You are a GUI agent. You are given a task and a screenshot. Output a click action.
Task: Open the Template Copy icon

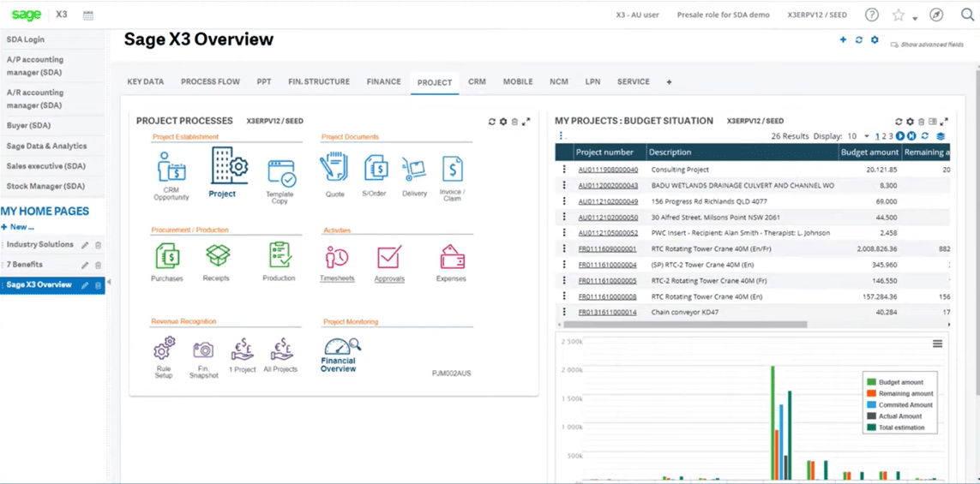pos(282,173)
